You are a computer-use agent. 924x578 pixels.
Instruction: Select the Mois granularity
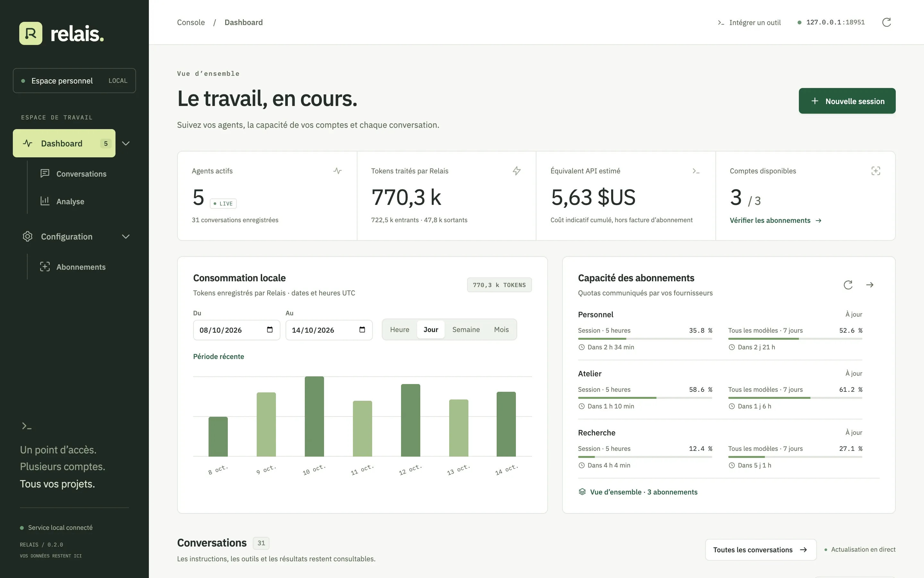pos(501,329)
